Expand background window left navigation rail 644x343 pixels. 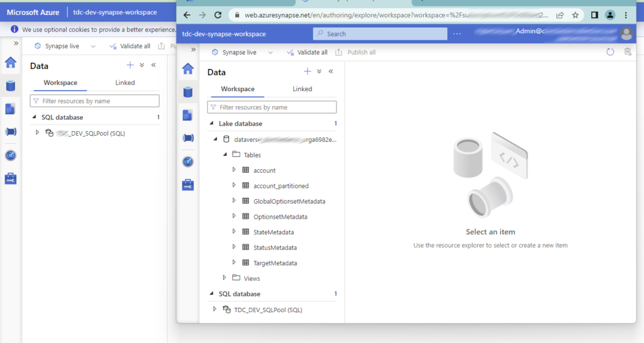coord(16,43)
